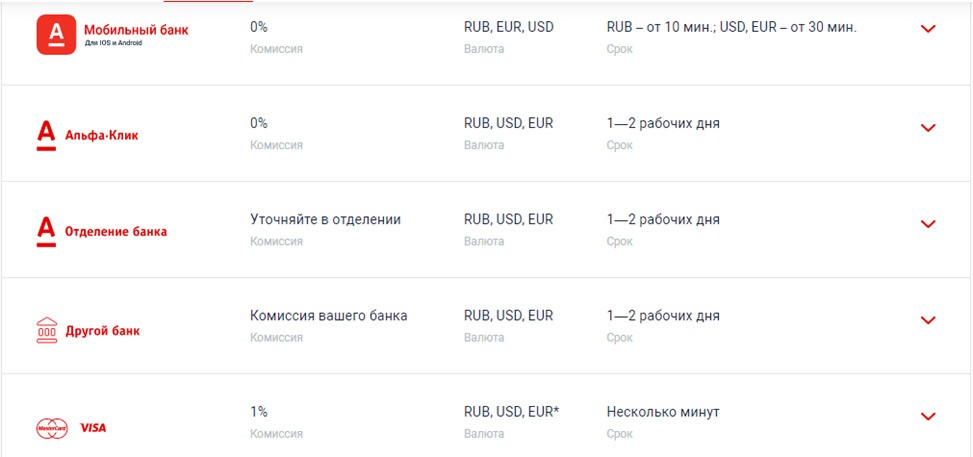Image resolution: width=973 pixels, height=457 pixels.
Task: Expand the Альфа-Клик row chevron
Action: (x=928, y=128)
